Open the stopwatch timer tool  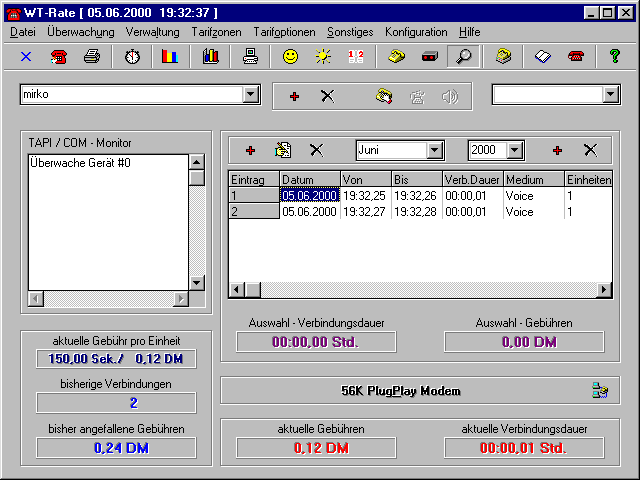click(x=132, y=56)
